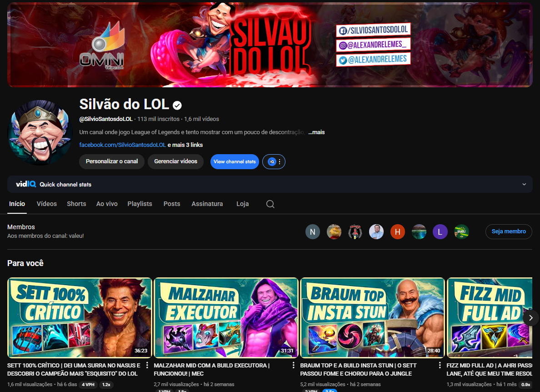
Task: Click the 28:40 duration on Braum thumbnail
Action: click(434, 351)
